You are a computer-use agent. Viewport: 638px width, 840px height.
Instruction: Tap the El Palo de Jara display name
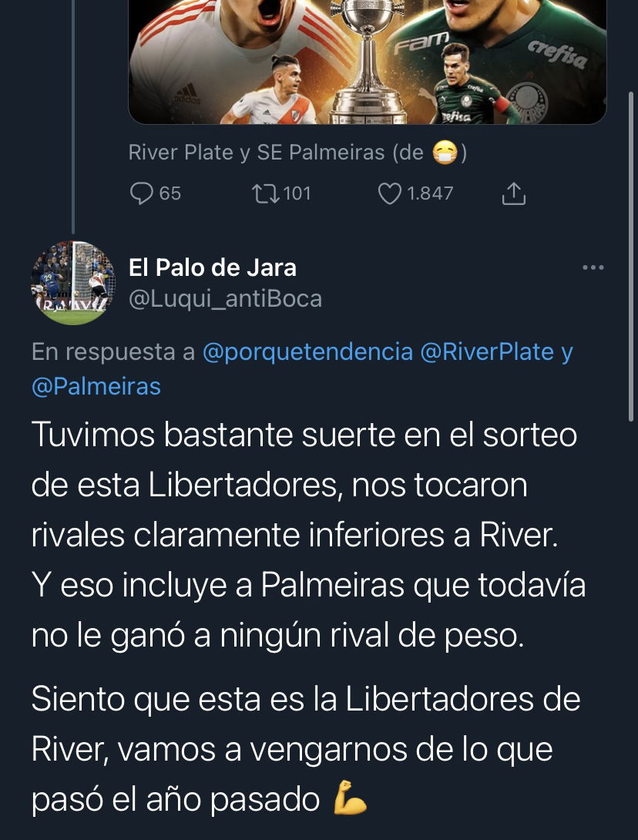(212, 267)
